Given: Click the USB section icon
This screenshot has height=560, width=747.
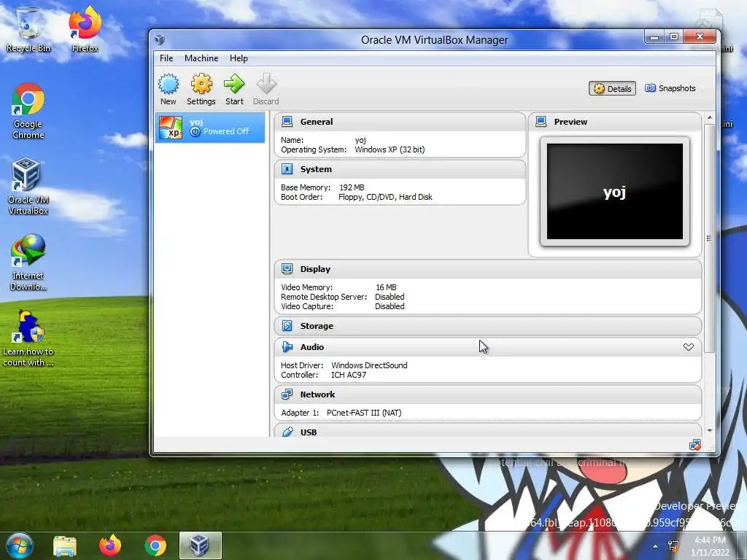Looking at the screenshot, I should [287, 432].
